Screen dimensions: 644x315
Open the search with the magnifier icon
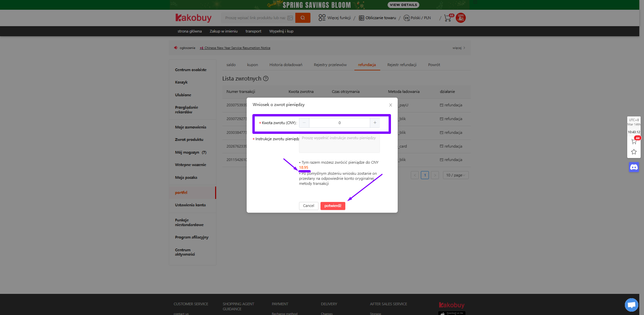coord(302,17)
